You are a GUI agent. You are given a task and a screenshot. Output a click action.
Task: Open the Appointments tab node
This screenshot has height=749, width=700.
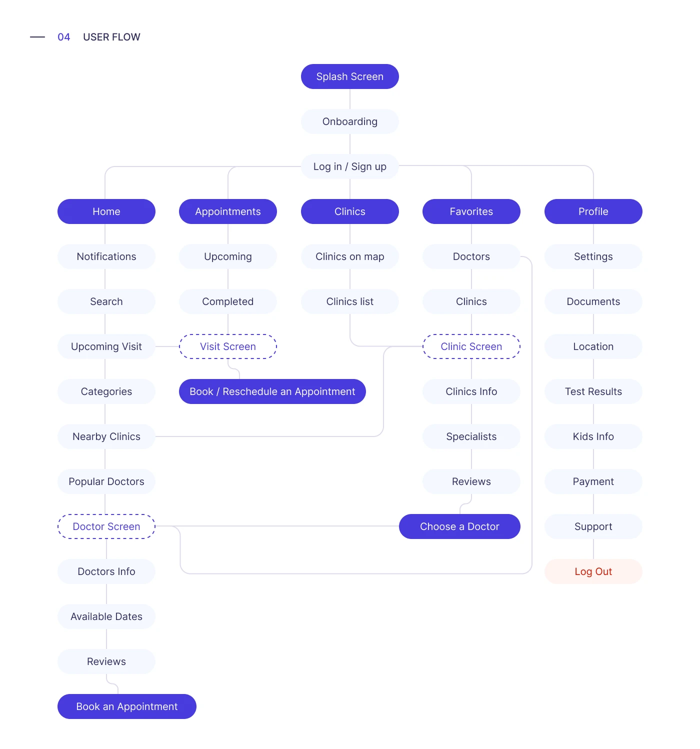(x=227, y=211)
